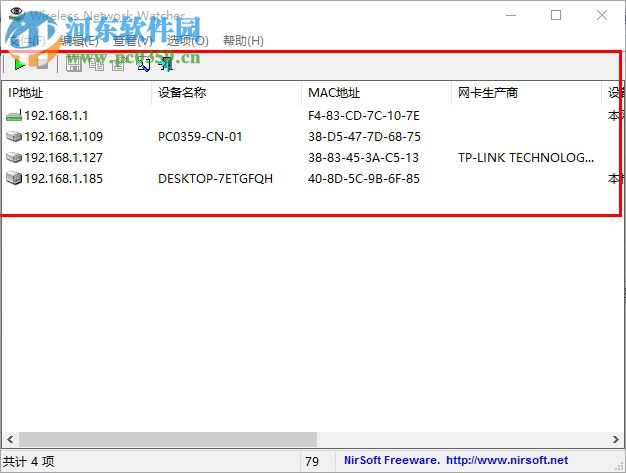Sort by the 网卡生产商 column header

[x=527, y=93]
